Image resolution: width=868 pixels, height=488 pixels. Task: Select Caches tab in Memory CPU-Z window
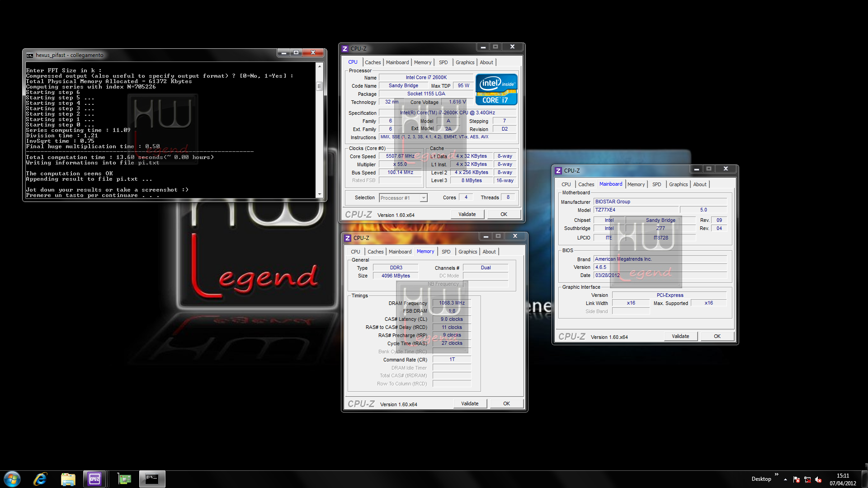(x=375, y=252)
